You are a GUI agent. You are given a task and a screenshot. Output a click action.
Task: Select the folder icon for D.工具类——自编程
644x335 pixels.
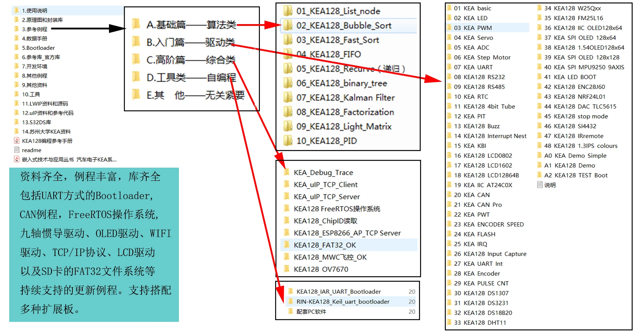136,77
